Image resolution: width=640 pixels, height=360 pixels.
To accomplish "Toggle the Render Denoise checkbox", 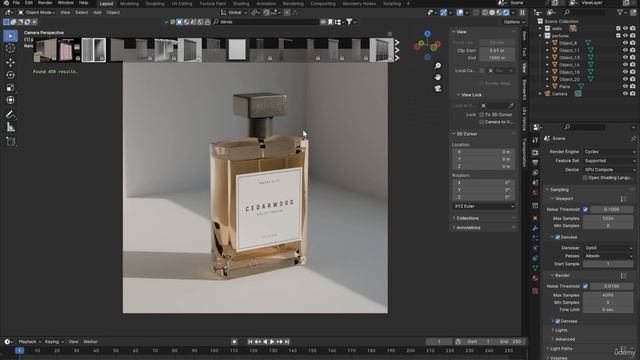I will point(558,321).
